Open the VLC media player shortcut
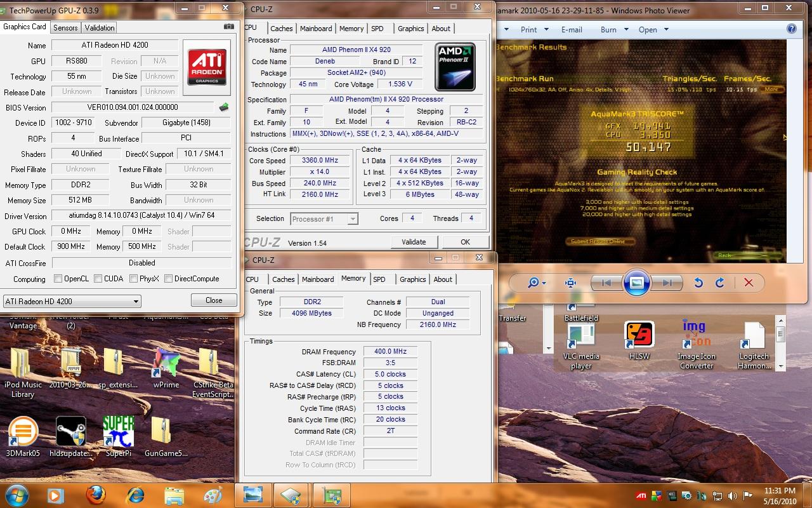The height and width of the screenshot is (508, 812). tap(581, 346)
